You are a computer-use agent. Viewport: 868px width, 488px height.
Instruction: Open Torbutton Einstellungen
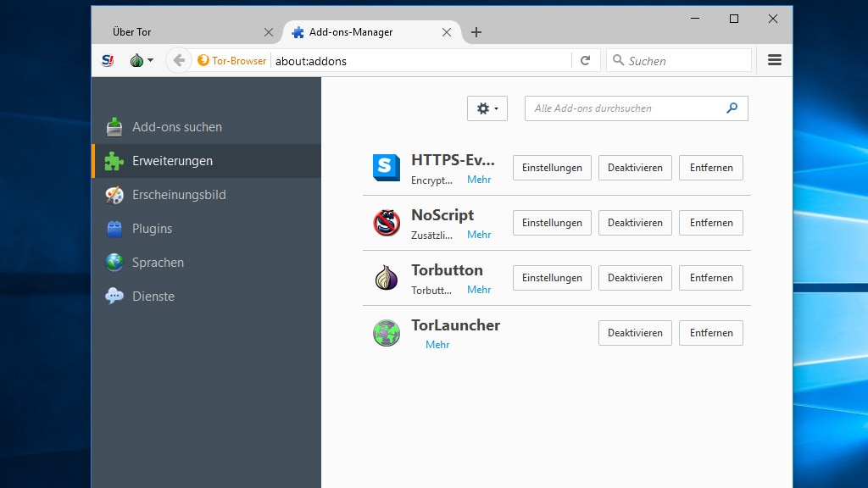tap(552, 278)
